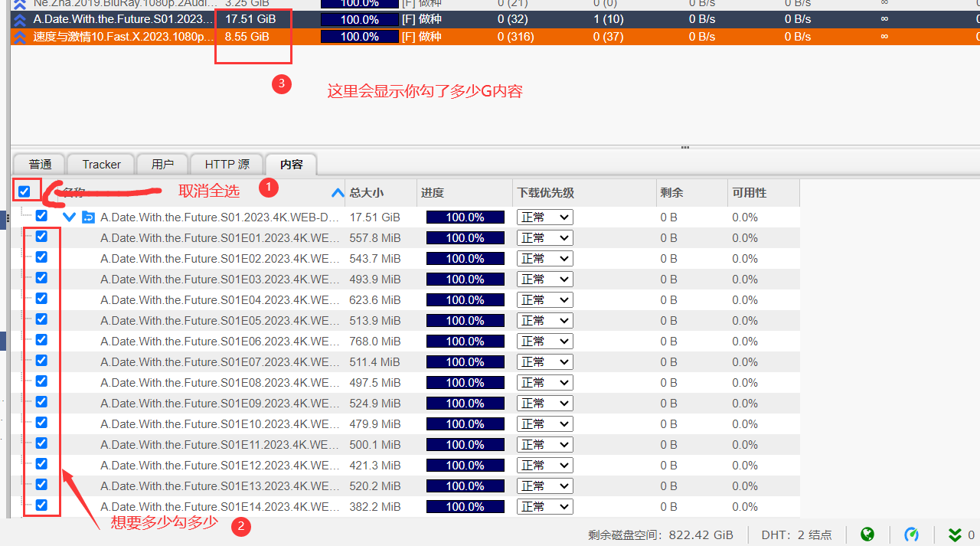Uncheck the S01E12 file checkbox
980x546 pixels.
coord(41,464)
